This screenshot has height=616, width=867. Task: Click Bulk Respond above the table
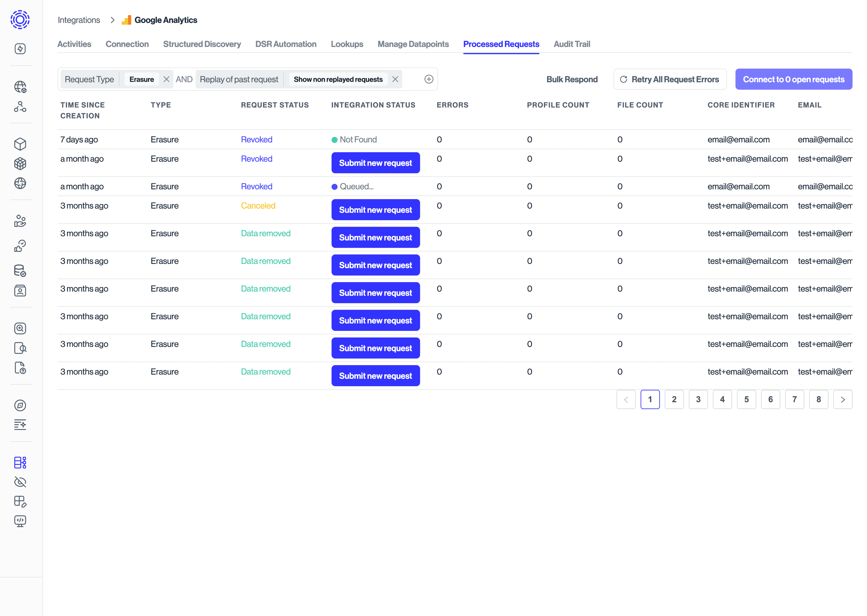tap(572, 79)
